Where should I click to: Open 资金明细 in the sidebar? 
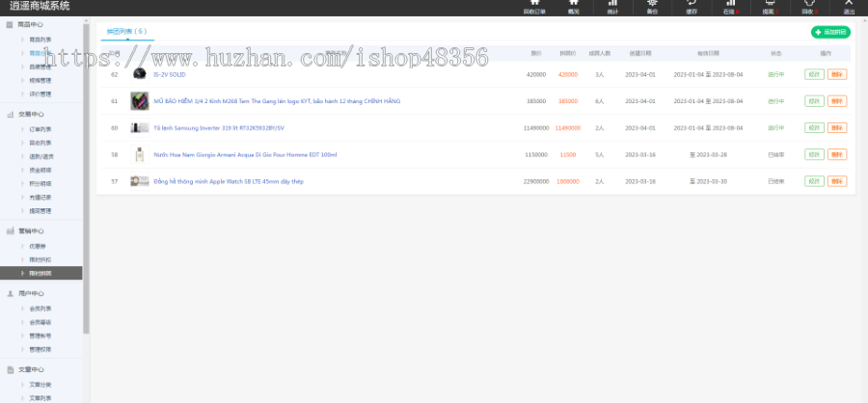(x=40, y=170)
